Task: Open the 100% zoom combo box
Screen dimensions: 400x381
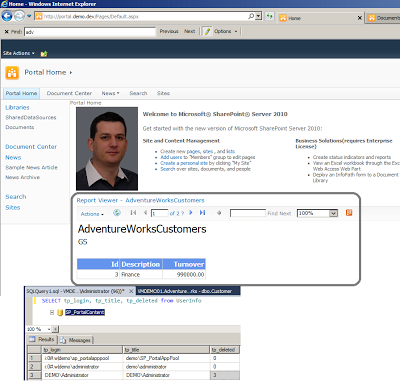Action: point(317,213)
